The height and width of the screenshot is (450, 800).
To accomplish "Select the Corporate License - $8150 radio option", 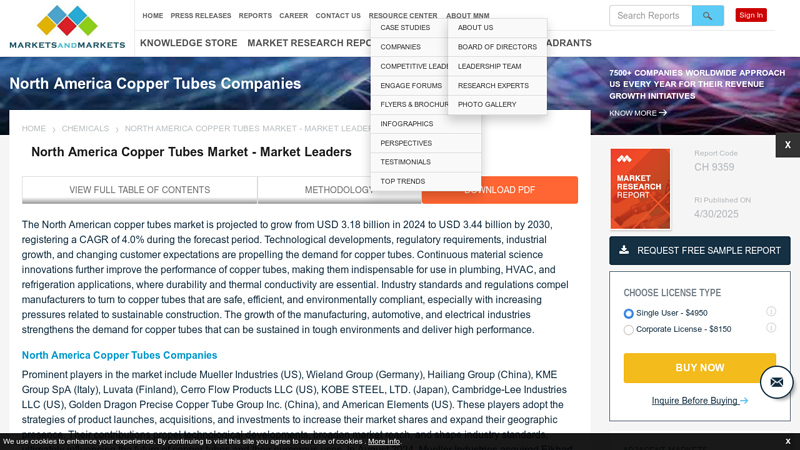I will [x=629, y=330].
